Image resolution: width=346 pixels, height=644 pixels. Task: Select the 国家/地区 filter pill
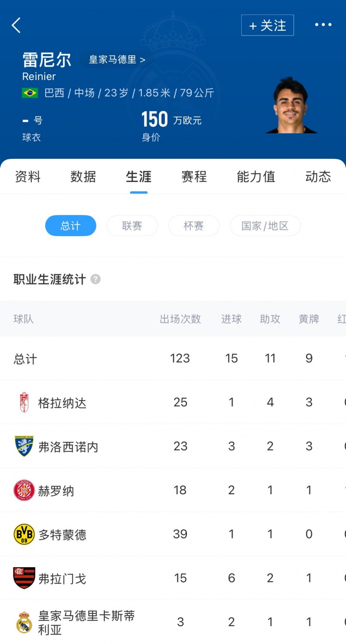click(x=265, y=226)
